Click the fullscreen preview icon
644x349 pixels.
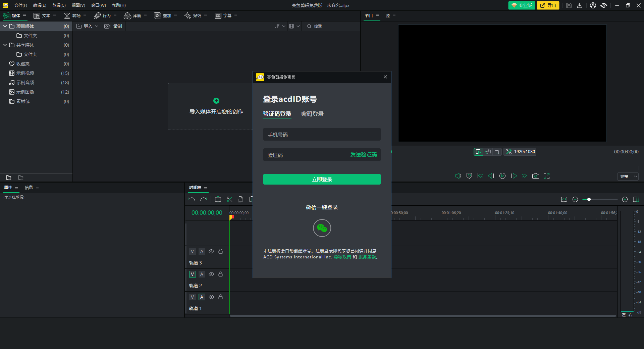[x=546, y=176]
